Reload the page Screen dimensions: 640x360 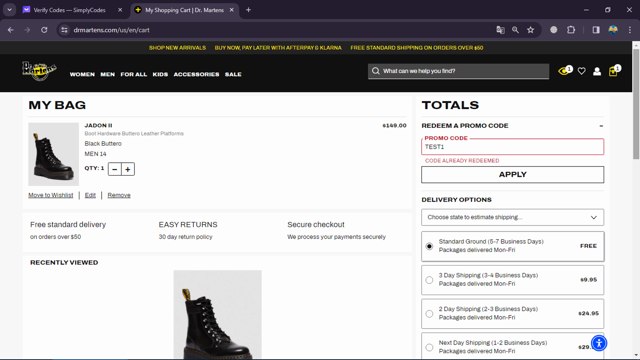tap(44, 30)
